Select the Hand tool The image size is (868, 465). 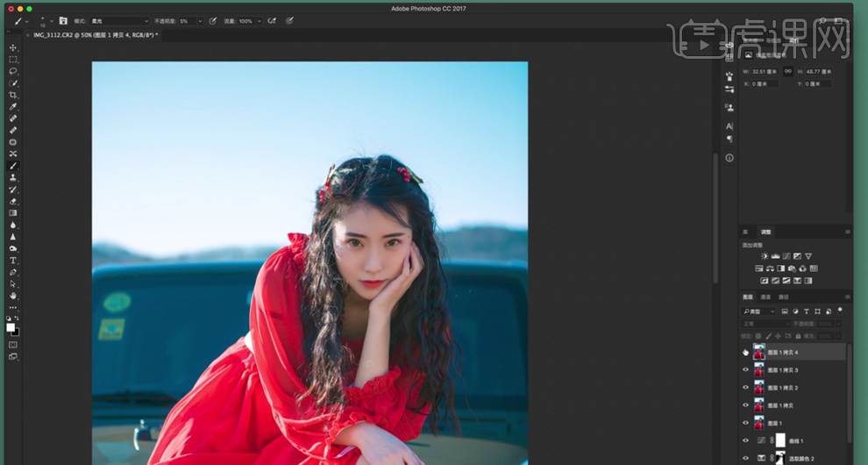click(x=13, y=296)
